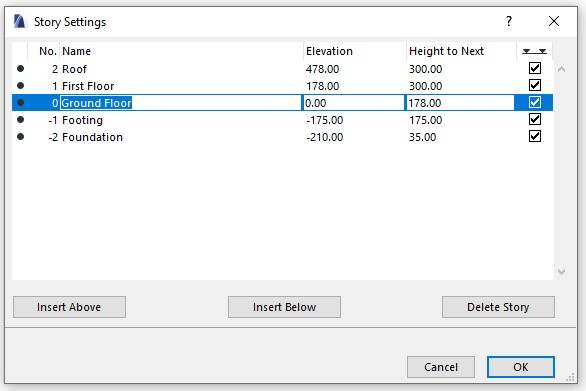Toggle the Foundation story level checkbox
The image size is (586, 391).
535,136
